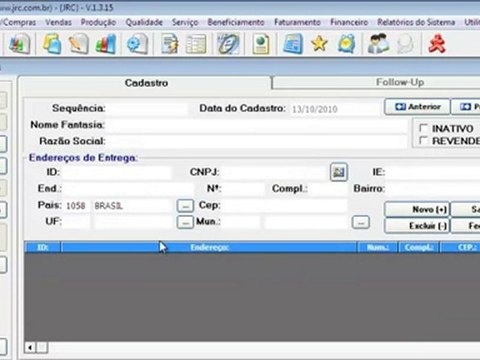Click the Pais name field showing BRASIL
This screenshot has width=480, height=360.
132,206
